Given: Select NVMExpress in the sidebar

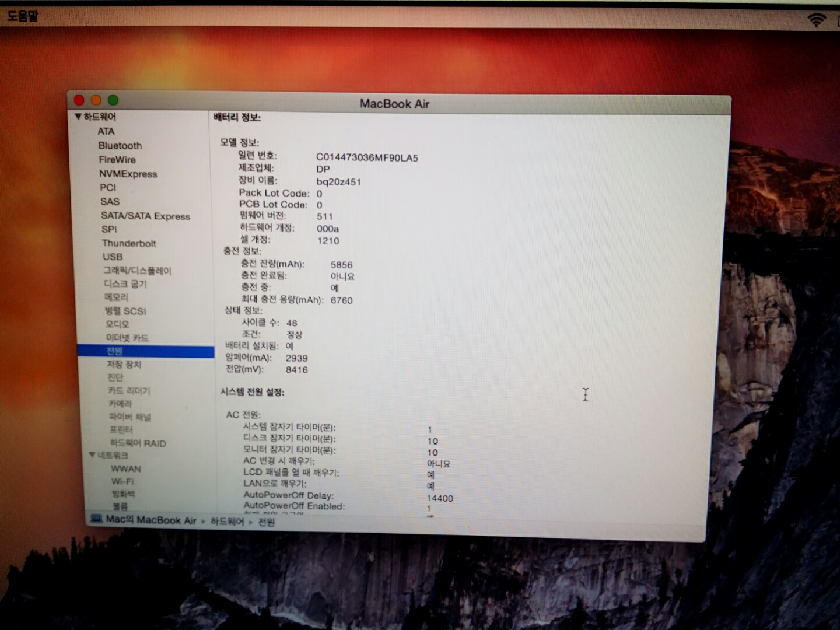Looking at the screenshot, I should tap(128, 174).
